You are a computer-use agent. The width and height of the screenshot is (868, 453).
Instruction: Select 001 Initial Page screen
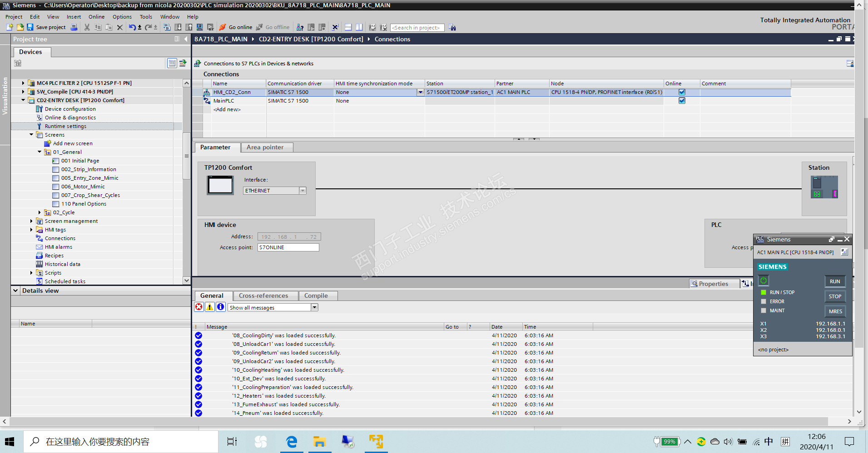[80, 161]
